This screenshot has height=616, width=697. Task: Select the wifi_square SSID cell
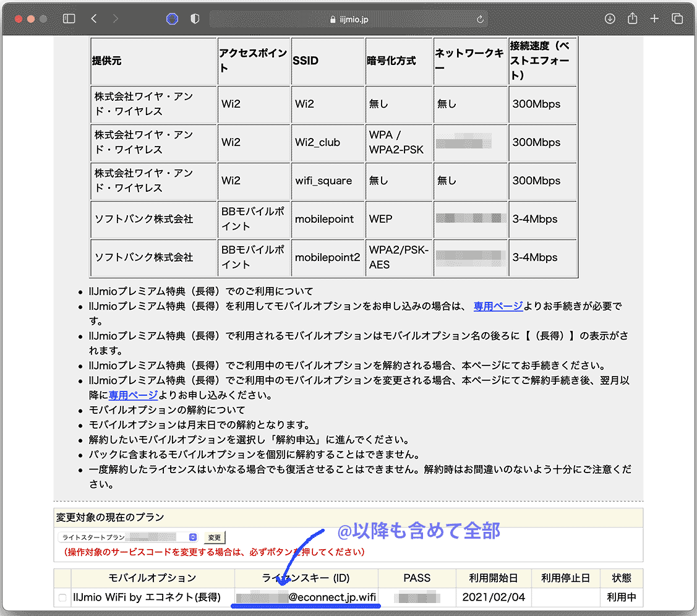pyautogui.click(x=328, y=181)
